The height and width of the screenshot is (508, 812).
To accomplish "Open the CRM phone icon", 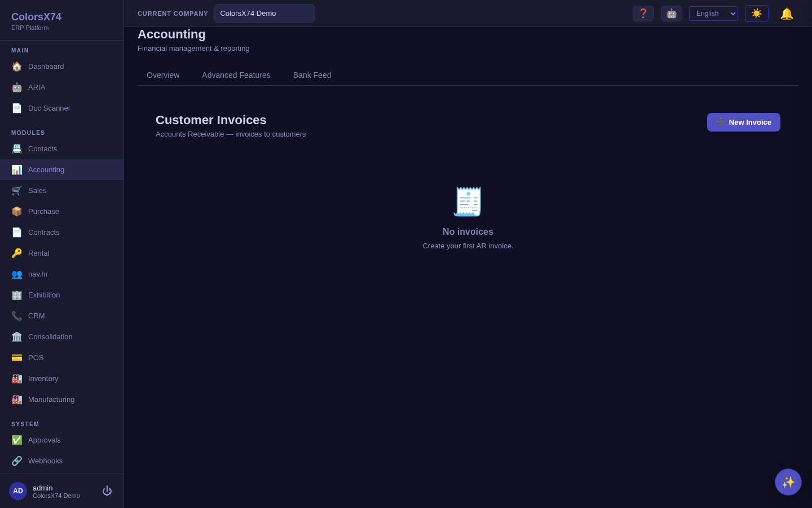I will [x=17, y=316].
